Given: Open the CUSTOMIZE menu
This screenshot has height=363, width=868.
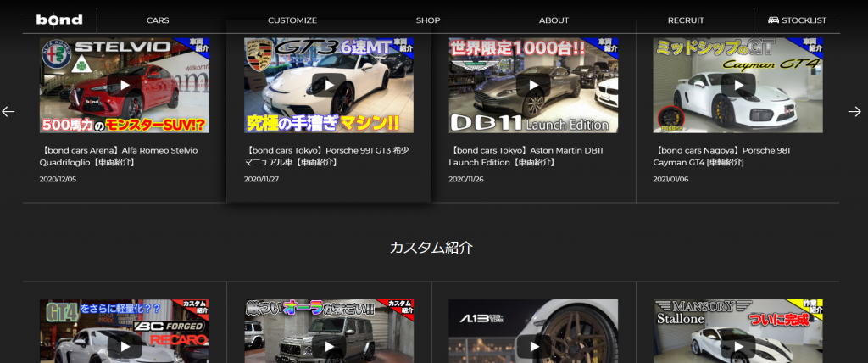Looking at the screenshot, I should pyautogui.click(x=292, y=20).
